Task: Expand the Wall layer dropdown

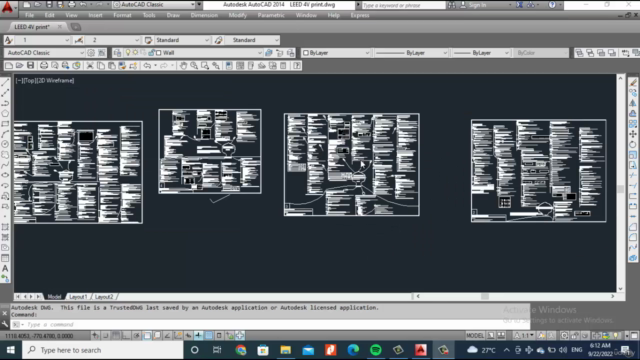Action: [260, 53]
